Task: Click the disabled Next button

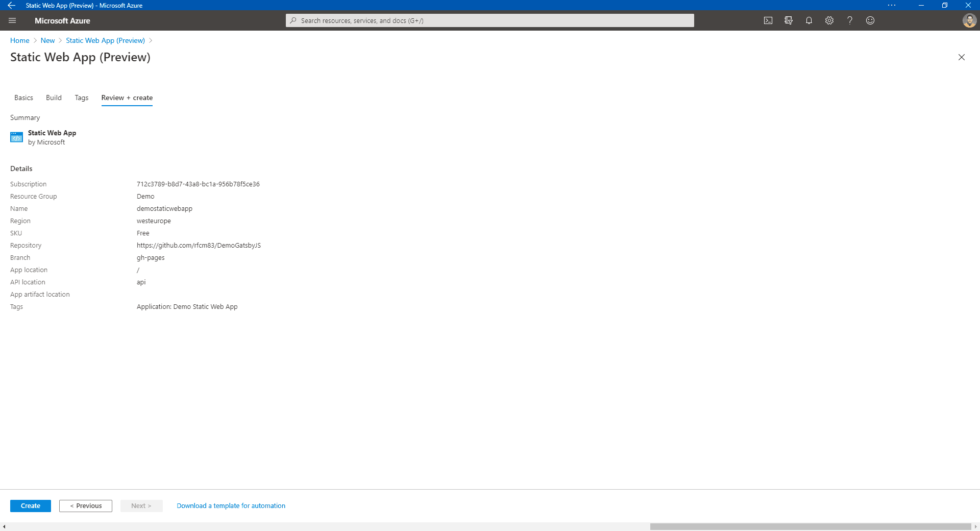Action: (141, 506)
